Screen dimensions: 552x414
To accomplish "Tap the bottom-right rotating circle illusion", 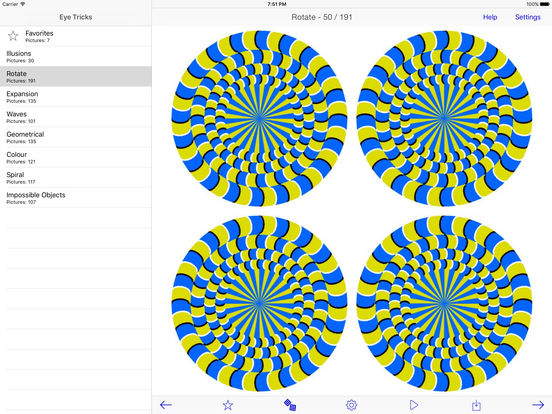I will click(444, 303).
